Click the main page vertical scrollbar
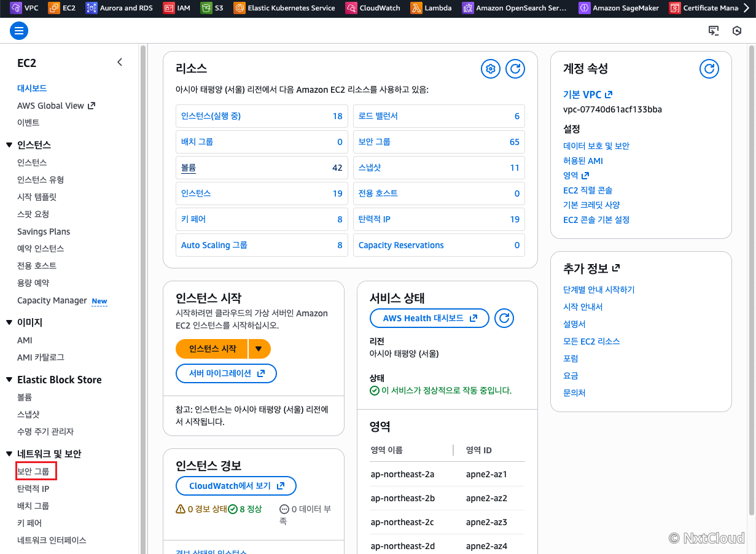 tap(751, 279)
